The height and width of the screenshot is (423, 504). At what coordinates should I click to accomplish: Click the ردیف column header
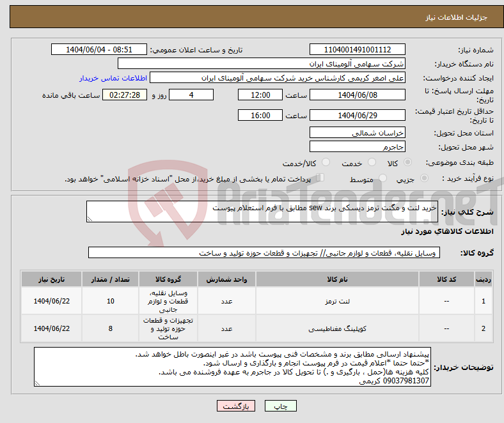(x=484, y=279)
